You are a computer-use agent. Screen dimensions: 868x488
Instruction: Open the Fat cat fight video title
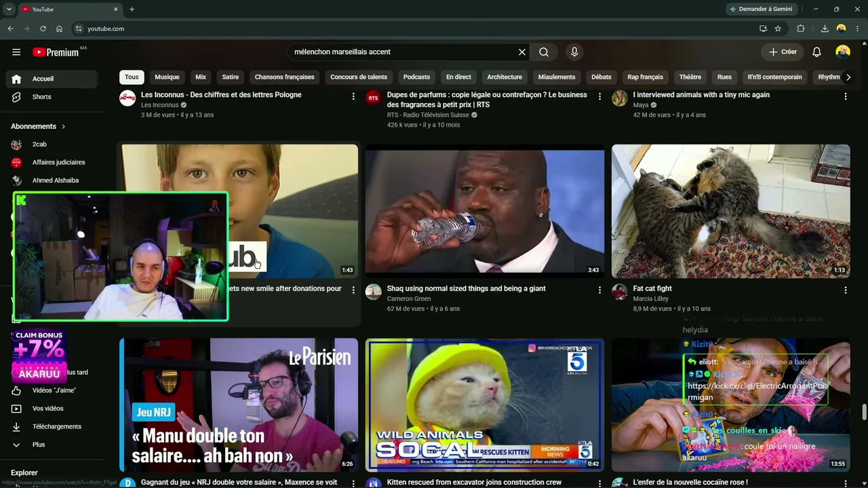[652, 289]
